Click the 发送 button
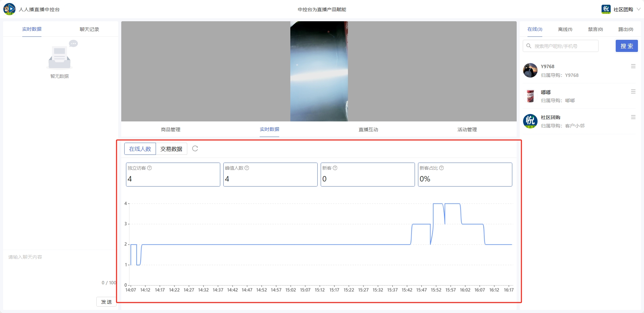 [106, 302]
